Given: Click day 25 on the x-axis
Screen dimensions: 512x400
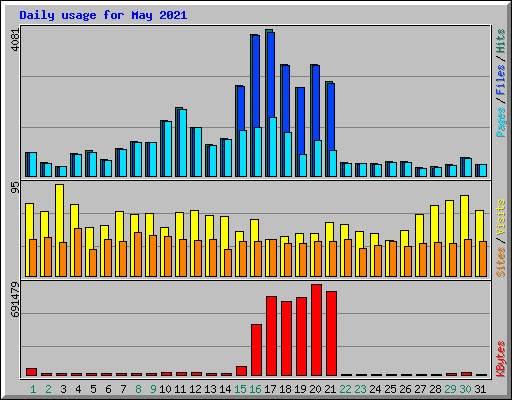Looking at the screenshot, I should point(390,389).
